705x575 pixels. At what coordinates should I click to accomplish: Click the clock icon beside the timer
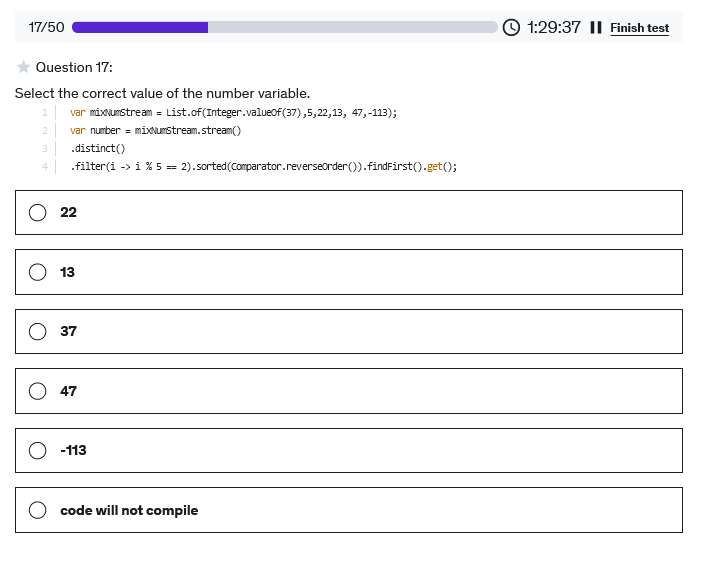pos(511,27)
